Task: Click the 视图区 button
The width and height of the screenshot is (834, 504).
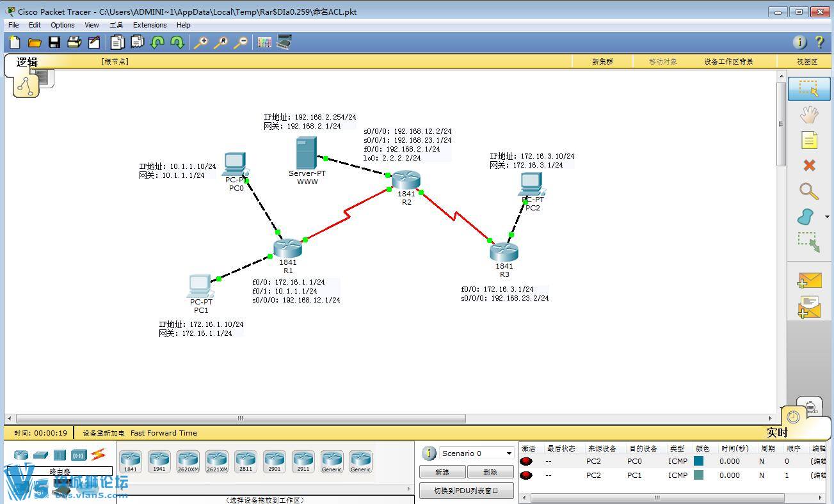Action: (x=807, y=61)
